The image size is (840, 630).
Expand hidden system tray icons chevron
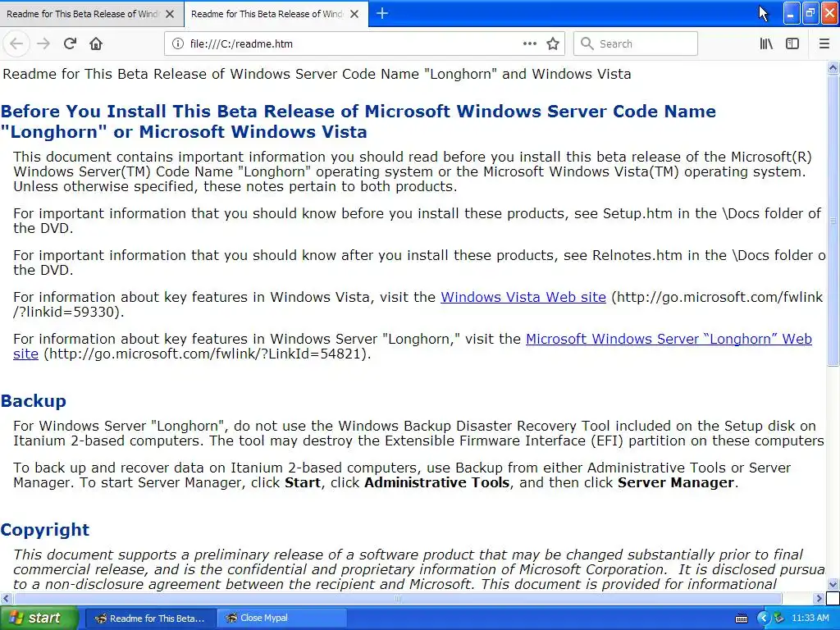(x=763, y=619)
